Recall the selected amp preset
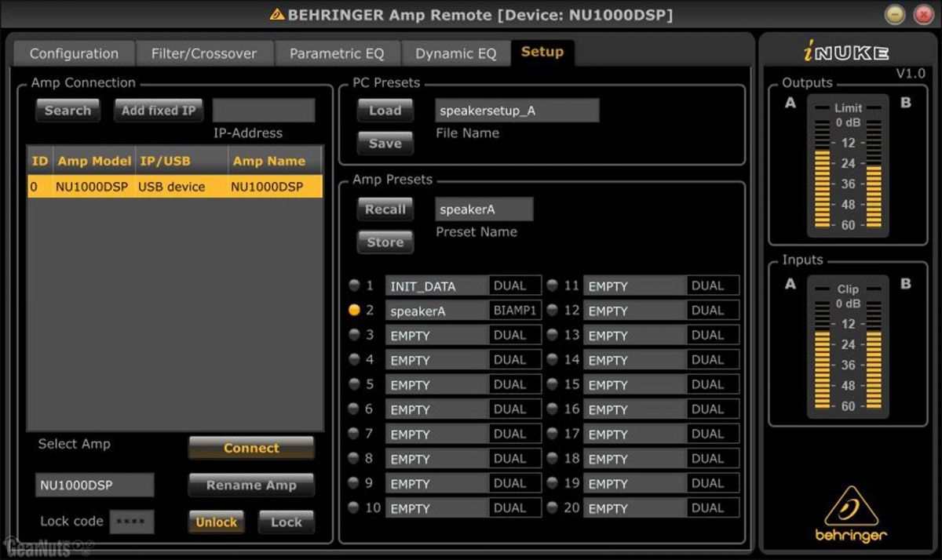The width and height of the screenshot is (942, 560). point(385,209)
